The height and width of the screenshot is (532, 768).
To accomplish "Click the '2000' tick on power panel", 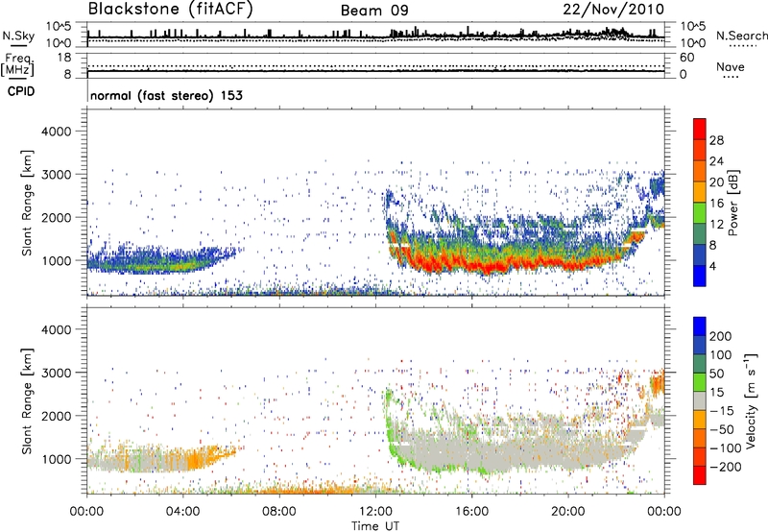I will pos(56,217).
